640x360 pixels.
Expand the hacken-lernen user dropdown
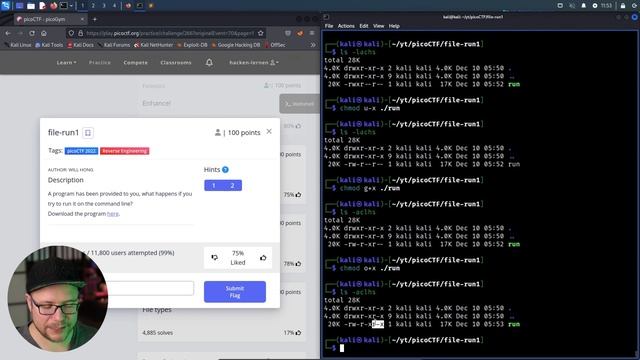[254, 62]
